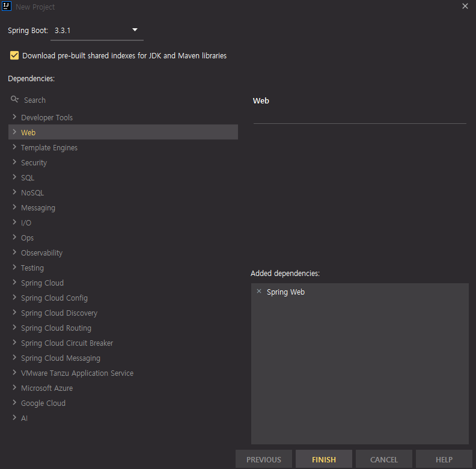This screenshot has width=476, height=469.
Task: Remove Spring Web dependency with the x icon
Action: point(259,291)
